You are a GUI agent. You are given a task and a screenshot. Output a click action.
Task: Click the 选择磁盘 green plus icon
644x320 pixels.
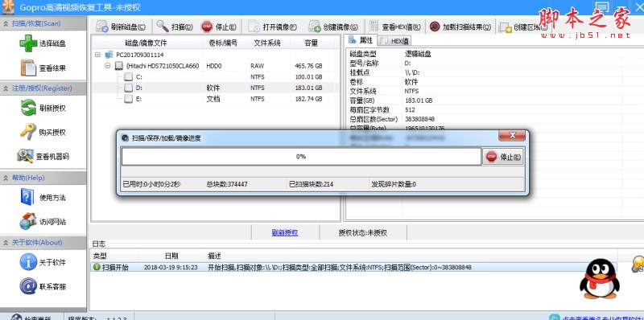28,43
